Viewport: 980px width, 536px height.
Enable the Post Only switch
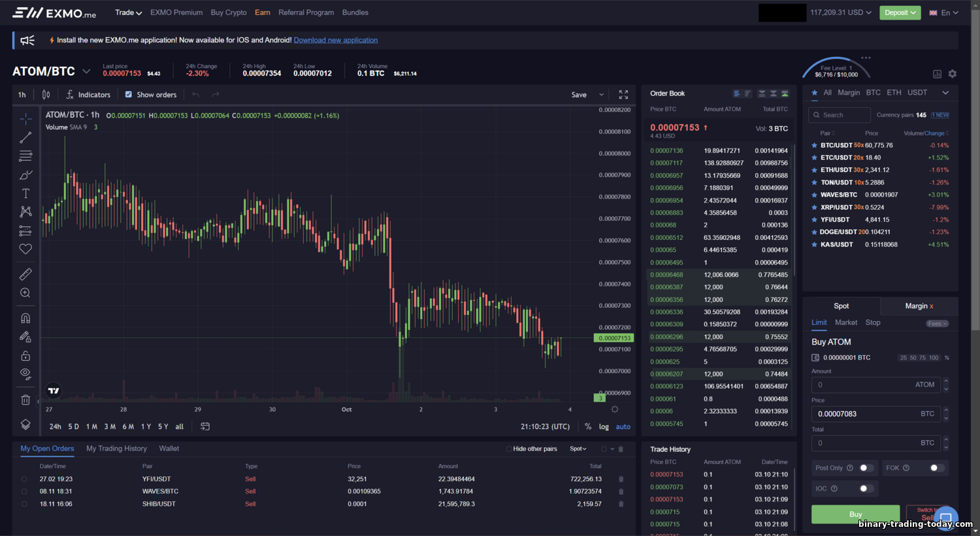pyautogui.click(x=866, y=468)
